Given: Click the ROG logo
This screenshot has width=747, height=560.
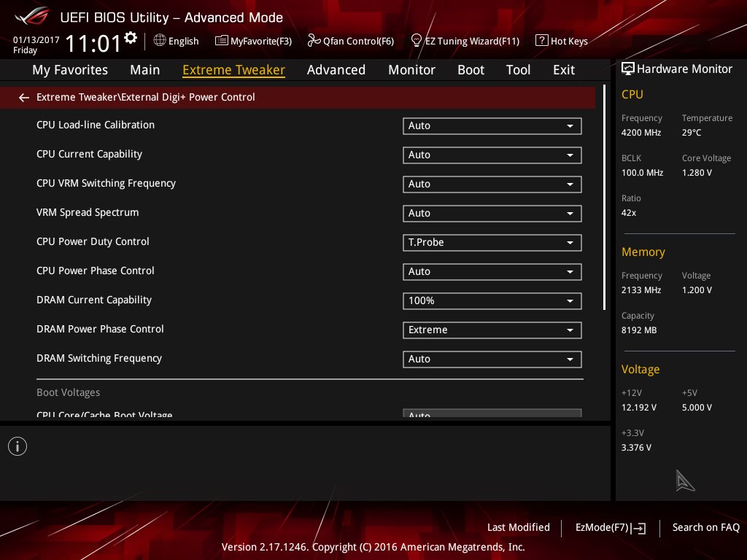Looking at the screenshot, I should [31, 17].
